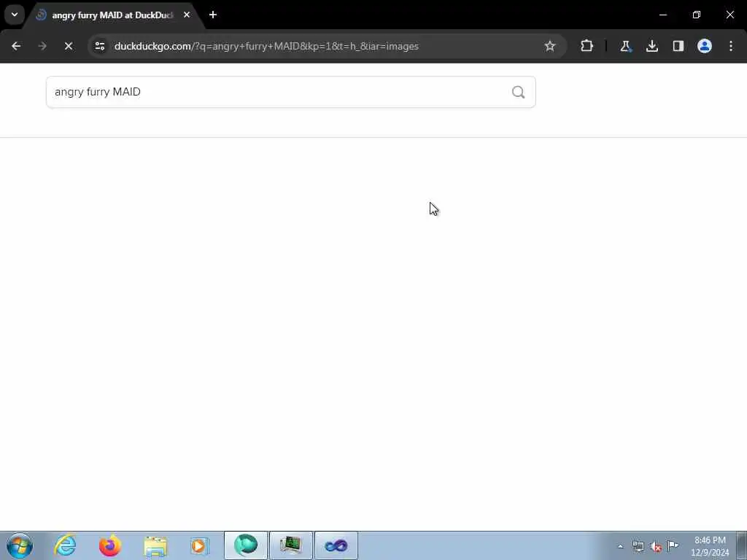
Task: Open the Downloads icon in toolbar
Action: pos(651,46)
